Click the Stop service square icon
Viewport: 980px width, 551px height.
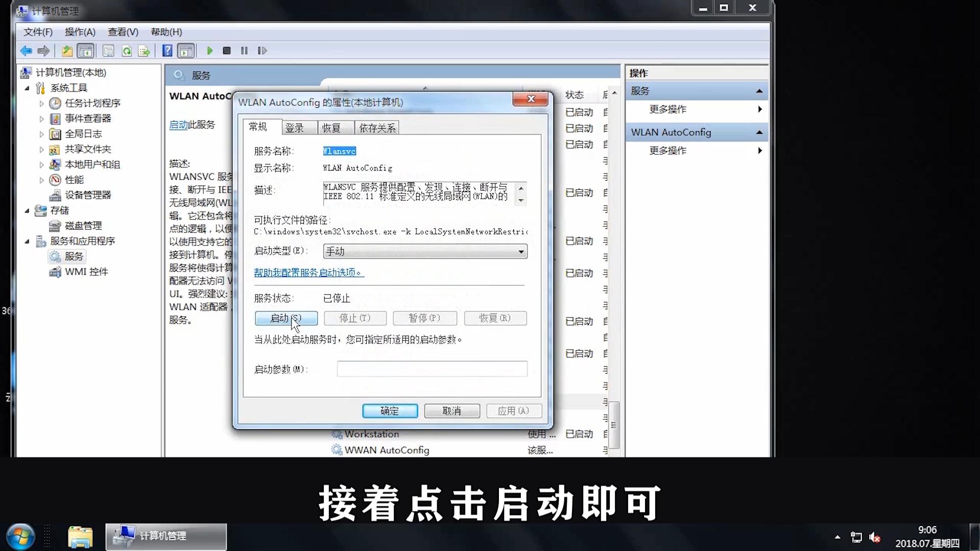227,51
